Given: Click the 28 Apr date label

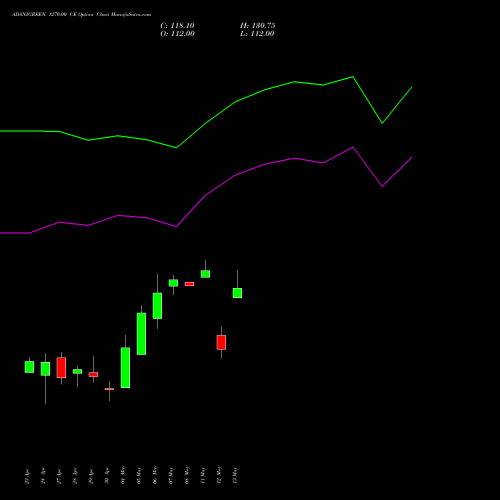Looking at the screenshot, I should [75, 476].
